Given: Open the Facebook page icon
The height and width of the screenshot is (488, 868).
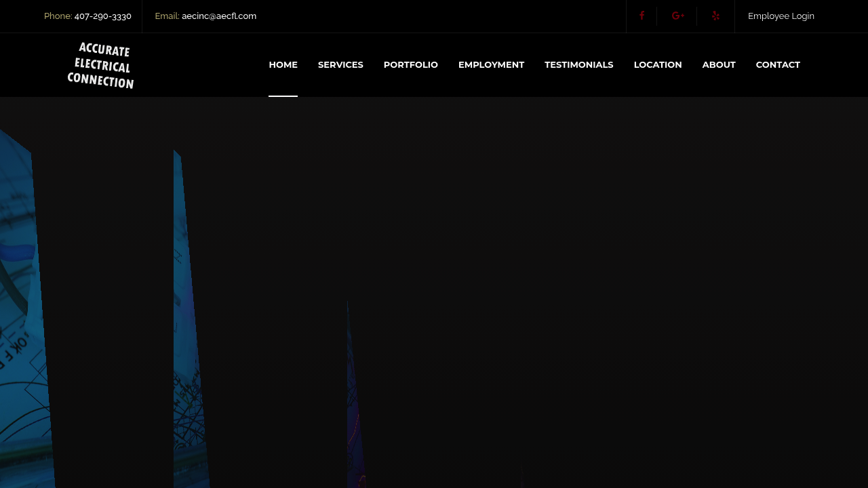Looking at the screenshot, I should click(x=642, y=16).
